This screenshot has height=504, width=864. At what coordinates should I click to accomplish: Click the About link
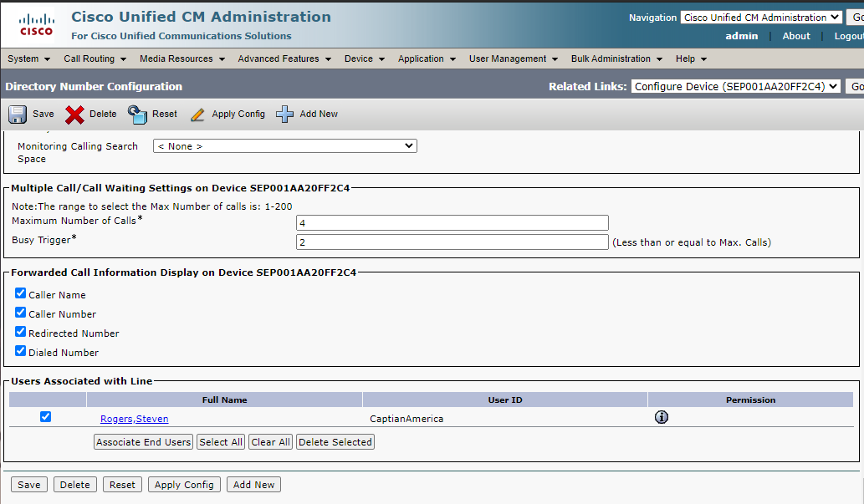tap(796, 36)
